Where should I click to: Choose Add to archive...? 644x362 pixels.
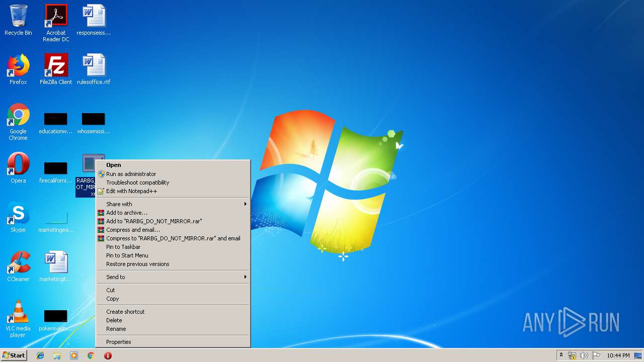coord(173,213)
